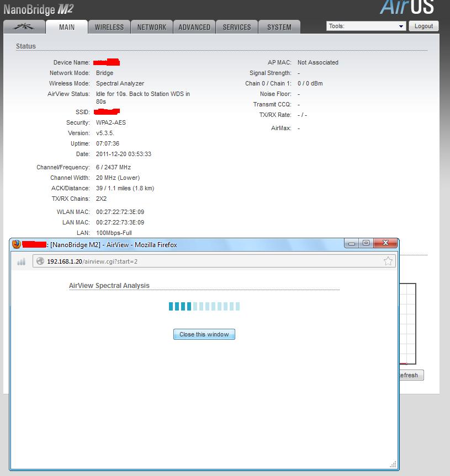Click the Status section heading
Screen dimensions: 450x476
point(26,46)
